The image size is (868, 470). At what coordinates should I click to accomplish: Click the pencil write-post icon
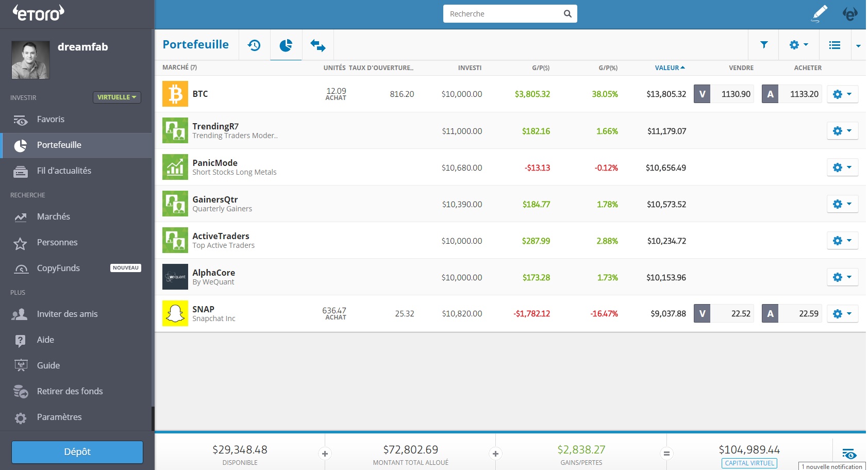point(819,14)
